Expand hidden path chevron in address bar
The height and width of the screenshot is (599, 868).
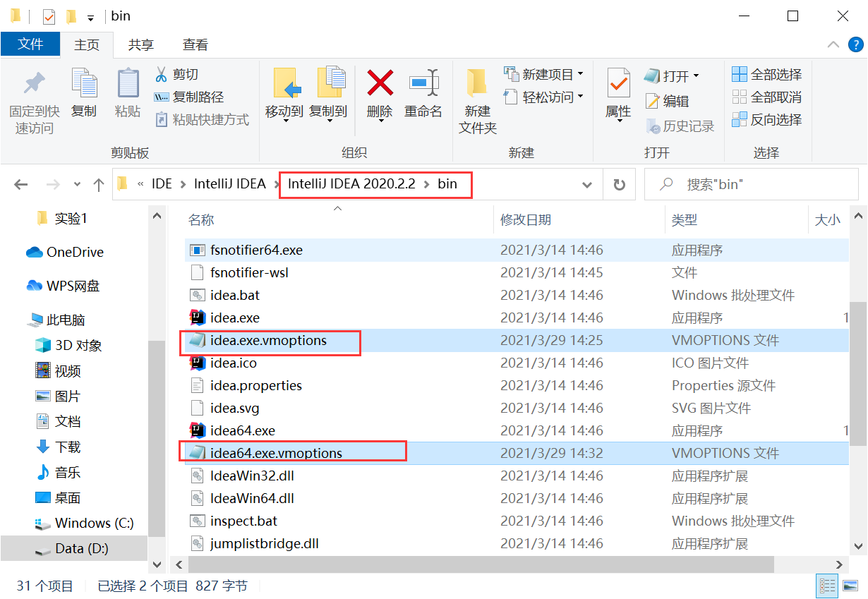pos(140,184)
